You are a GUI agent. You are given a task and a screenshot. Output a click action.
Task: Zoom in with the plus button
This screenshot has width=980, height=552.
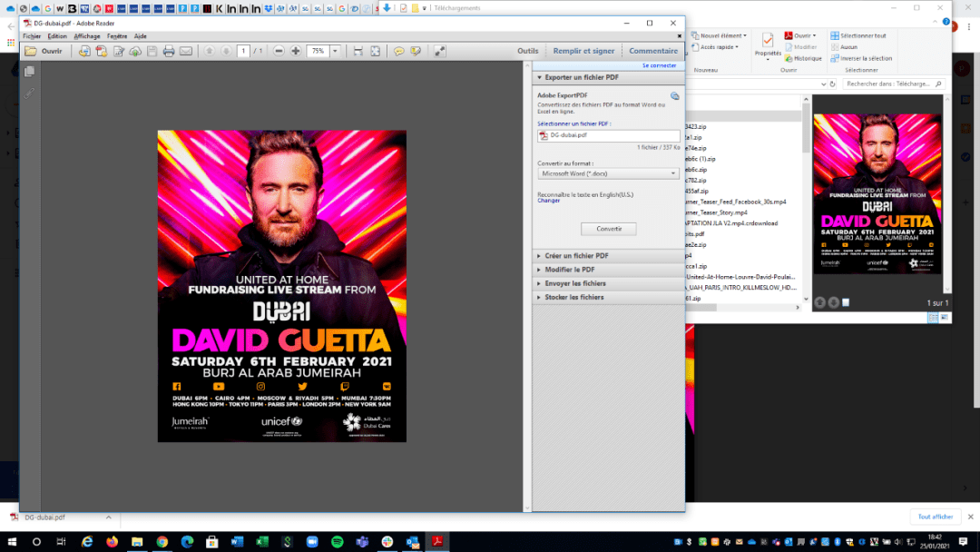296,51
